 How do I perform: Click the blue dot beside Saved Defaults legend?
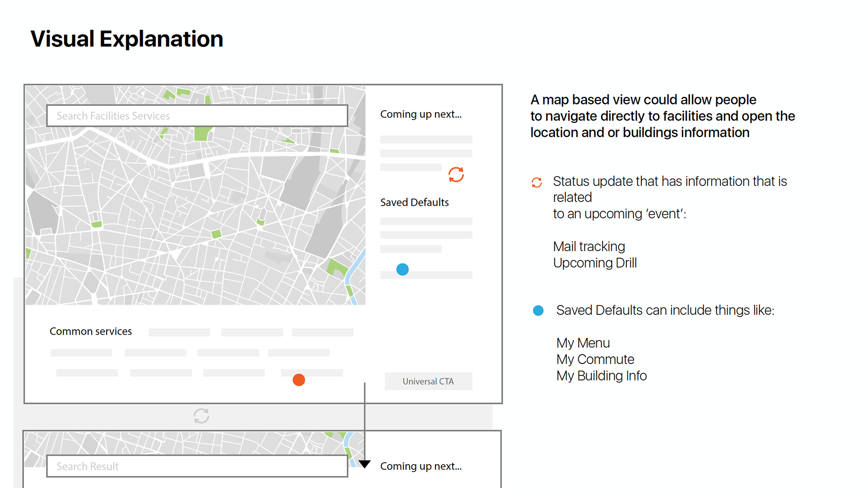click(538, 311)
